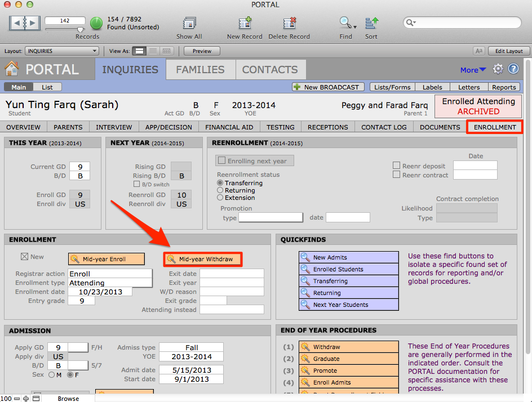
Task: Open the Find dropdown arrow
Action: click(355, 26)
